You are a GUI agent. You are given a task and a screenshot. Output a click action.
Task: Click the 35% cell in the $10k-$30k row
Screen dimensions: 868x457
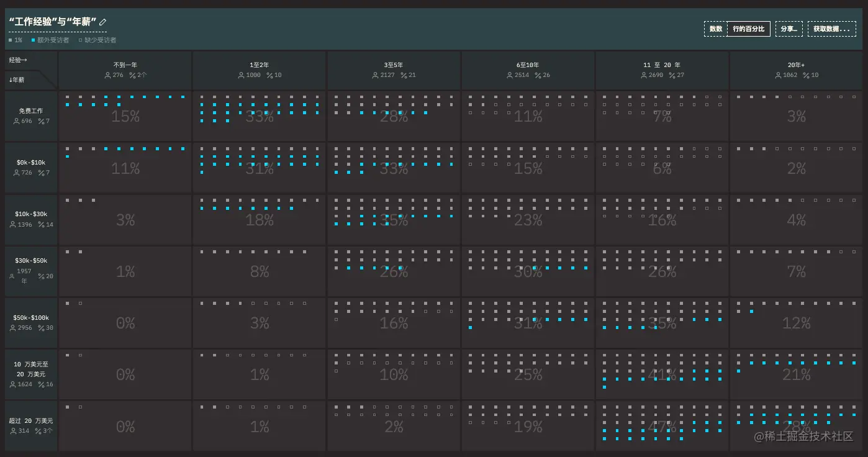[x=394, y=220]
